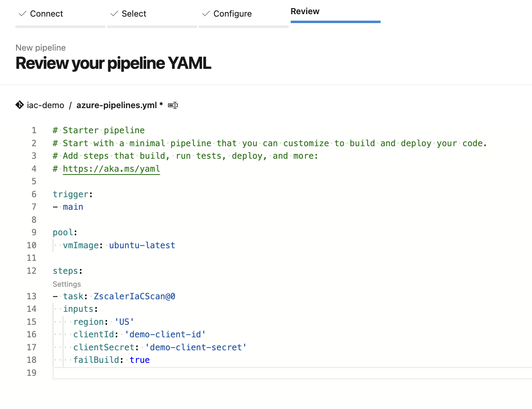Click the azure-pipelines.yml file name
Image resolution: width=532 pixels, height=409 pixels.
tap(117, 105)
